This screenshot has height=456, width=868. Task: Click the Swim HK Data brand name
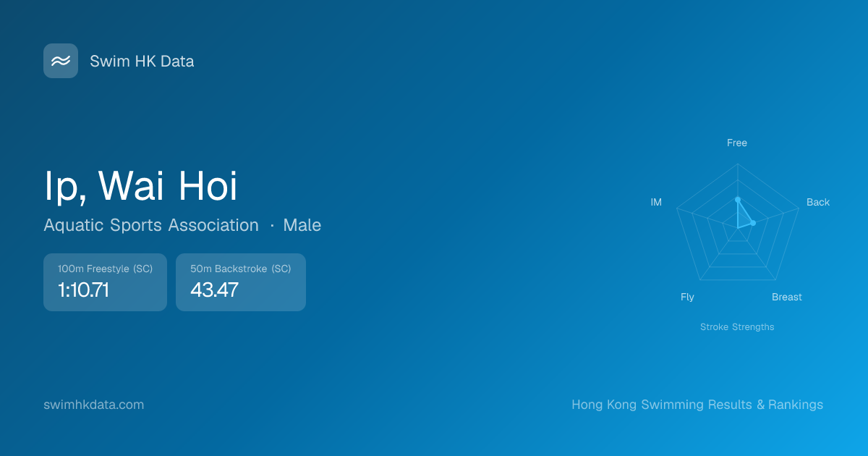(142, 62)
